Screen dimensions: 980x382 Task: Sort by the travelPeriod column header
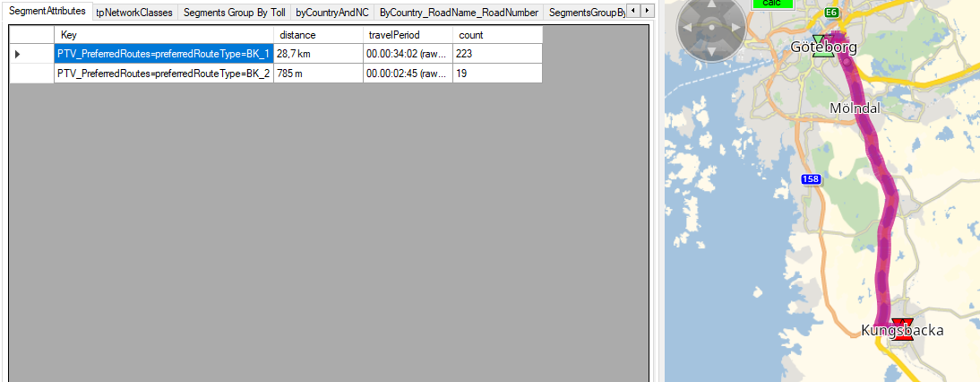tap(408, 34)
